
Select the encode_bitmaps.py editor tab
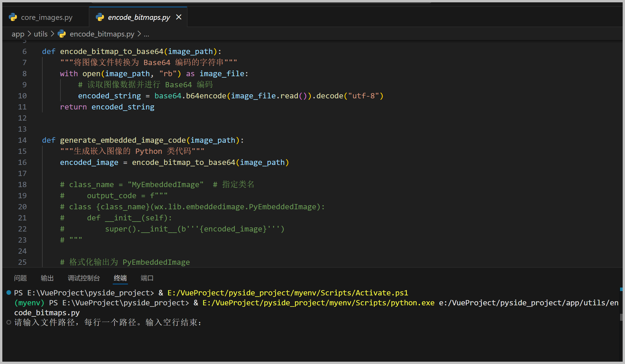(x=139, y=17)
